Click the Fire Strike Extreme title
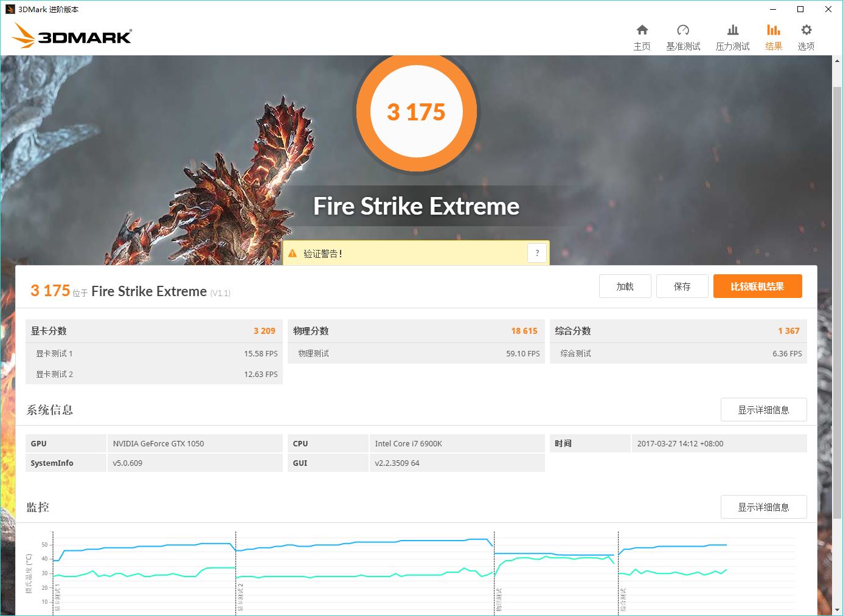Image resolution: width=843 pixels, height=616 pixels. [416, 206]
